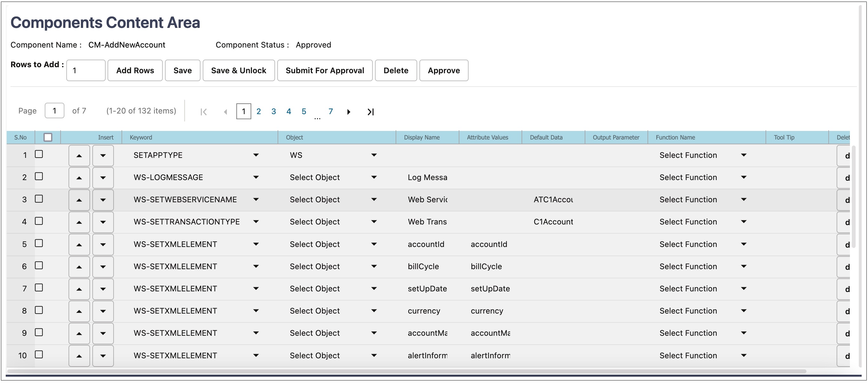Move row 7 setUpDate down
The height and width of the screenshot is (383, 868).
(103, 289)
